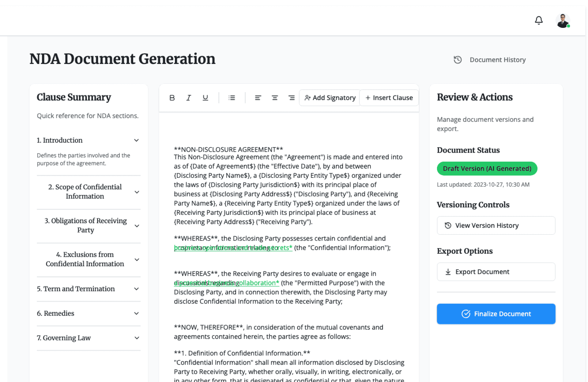This screenshot has height=382, width=588.
Task: Click the Insert Clause button
Action: click(x=389, y=98)
